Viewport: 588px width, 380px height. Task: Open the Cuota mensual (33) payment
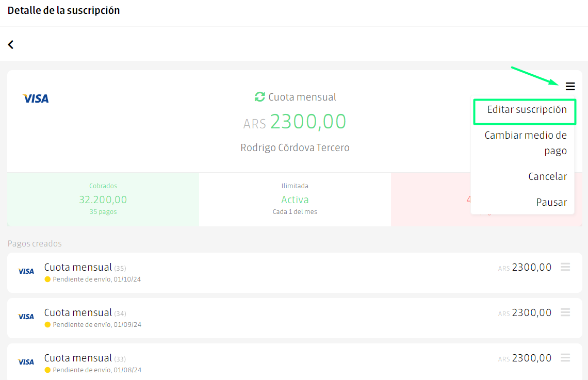point(295,361)
